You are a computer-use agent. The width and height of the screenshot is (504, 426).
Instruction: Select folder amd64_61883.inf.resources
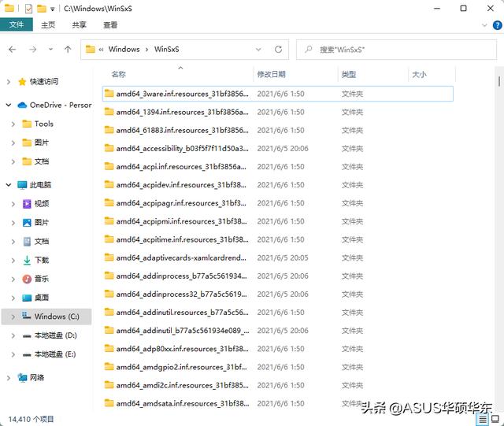pos(278,130)
